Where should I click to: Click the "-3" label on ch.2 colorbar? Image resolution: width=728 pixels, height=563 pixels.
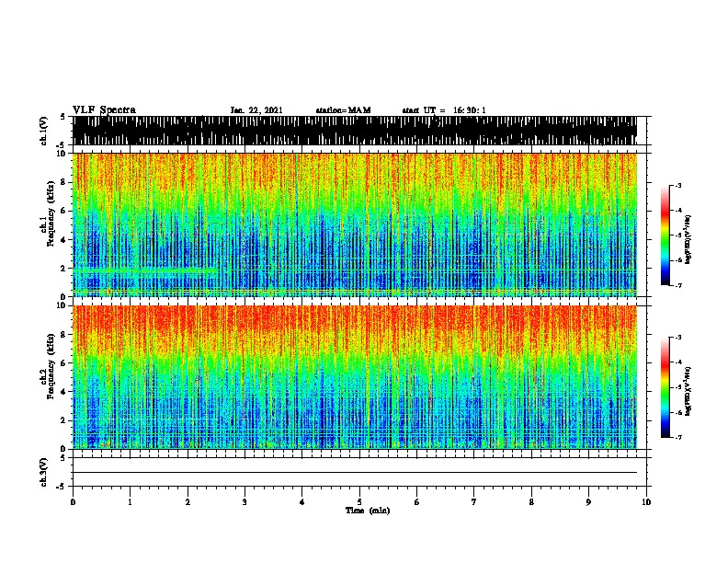click(678, 338)
